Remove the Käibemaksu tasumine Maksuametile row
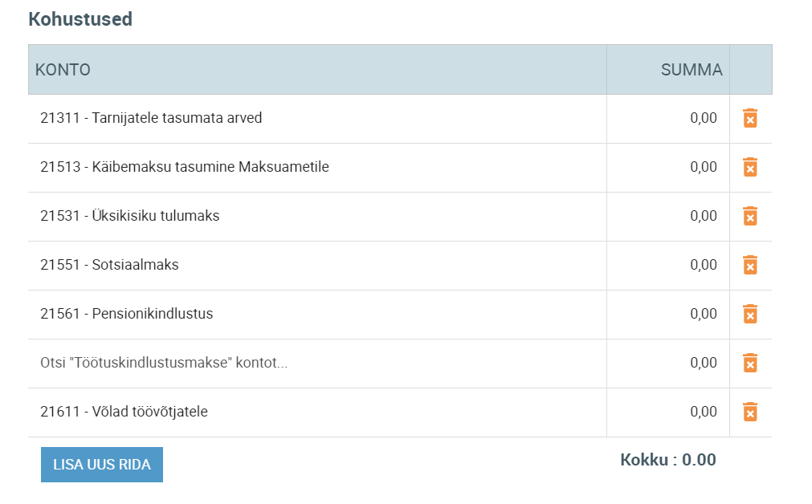The width and height of the screenshot is (812, 504). click(750, 167)
